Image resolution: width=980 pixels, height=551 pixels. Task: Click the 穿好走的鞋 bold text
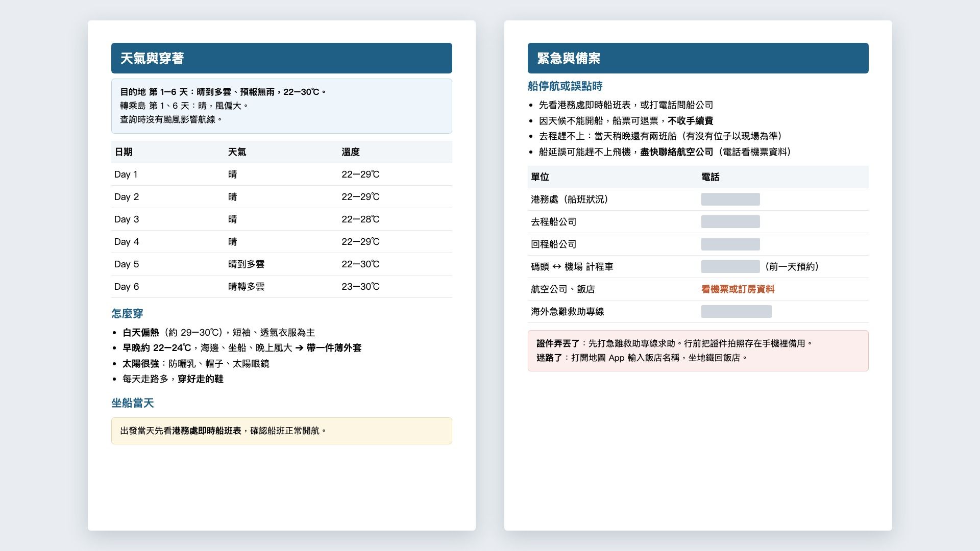201,379
